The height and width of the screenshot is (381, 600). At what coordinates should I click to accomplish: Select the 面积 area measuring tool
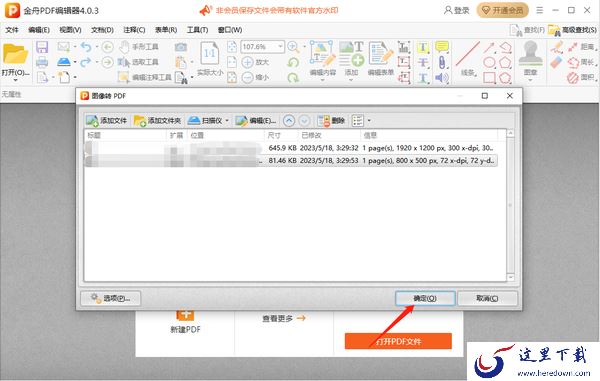[x=582, y=77]
